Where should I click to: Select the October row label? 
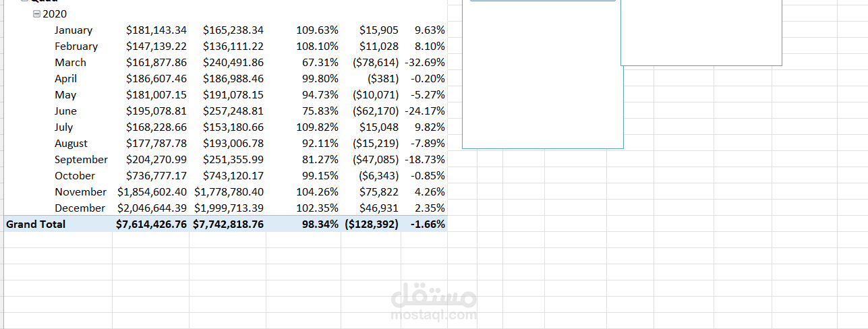[x=75, y=176]
